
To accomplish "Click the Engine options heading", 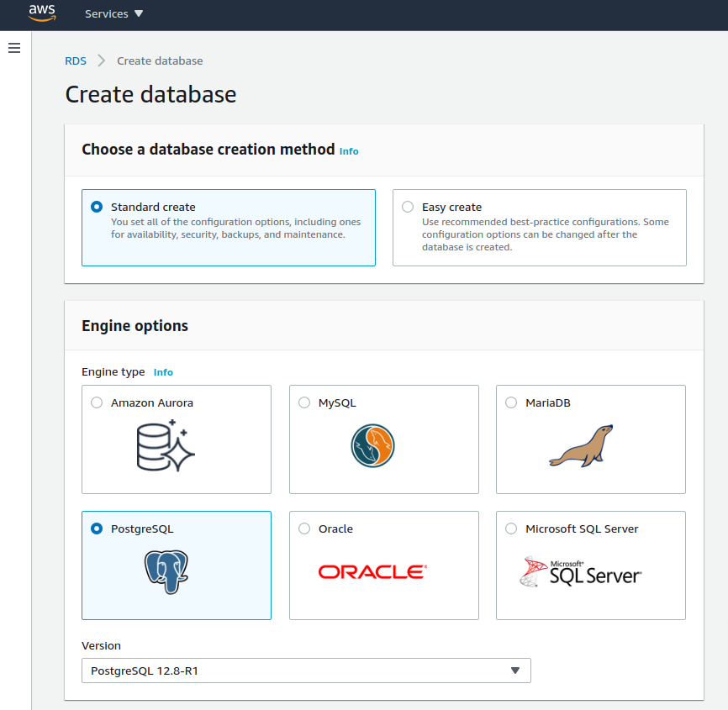I will (x=135, y=326).
